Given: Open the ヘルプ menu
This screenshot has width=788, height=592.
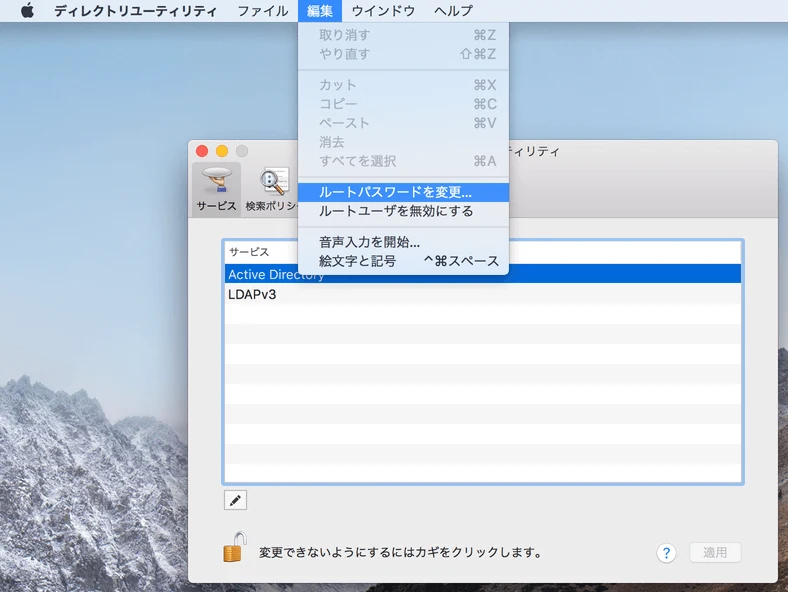Looking at the screenshot, I should 453,11.
